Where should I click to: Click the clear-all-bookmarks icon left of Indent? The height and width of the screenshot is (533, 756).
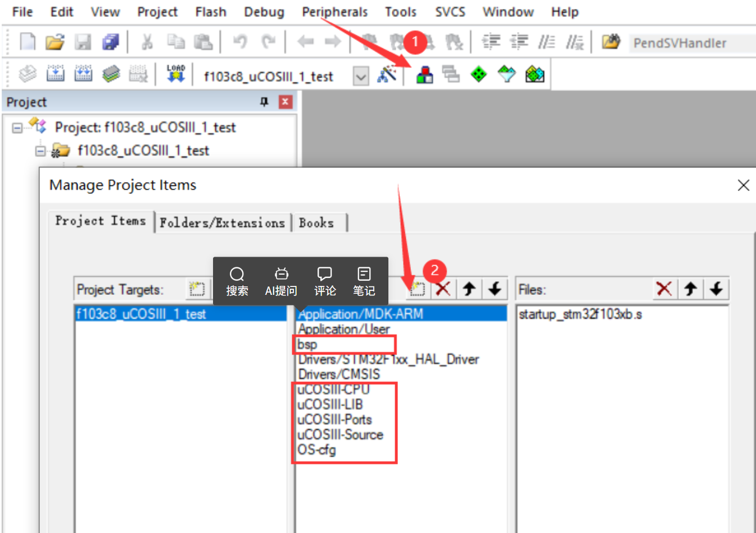(x=454, y=42)
